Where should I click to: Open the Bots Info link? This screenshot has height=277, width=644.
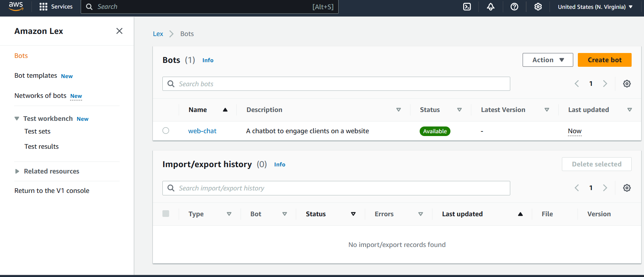click(x=208, y=60)
